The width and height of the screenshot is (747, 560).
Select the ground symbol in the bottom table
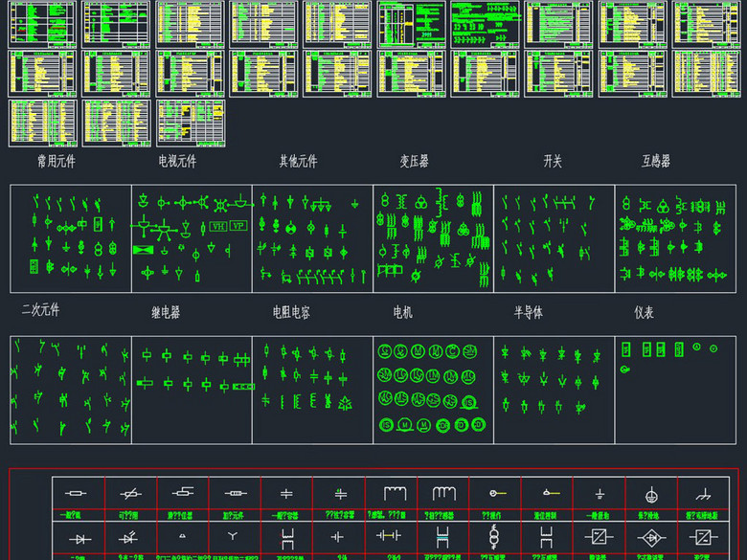[x=600, y=495]
